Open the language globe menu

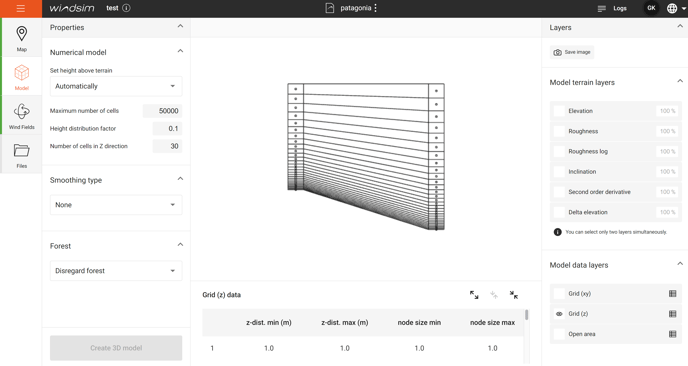[x=676, y=8]
